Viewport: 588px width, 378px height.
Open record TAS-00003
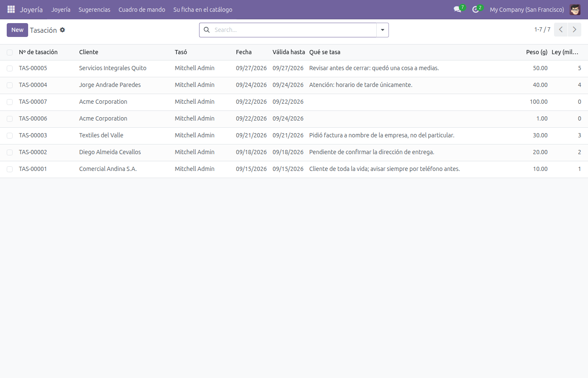coord(33,135)
